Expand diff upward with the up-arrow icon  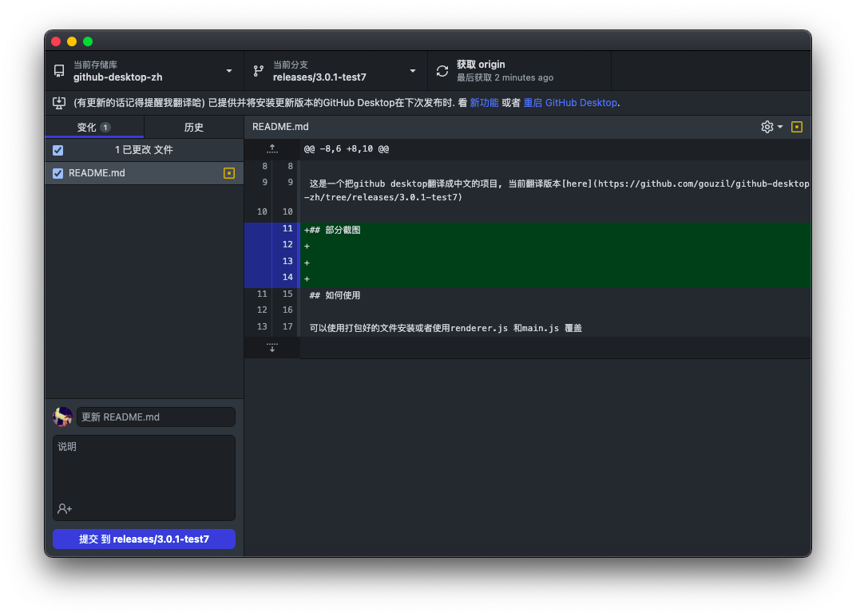click(272, 149)
